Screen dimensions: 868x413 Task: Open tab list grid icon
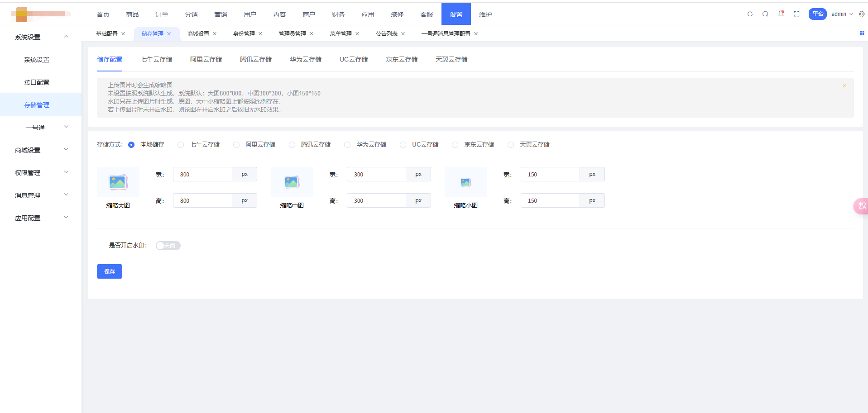pyautogui.click(x=862, y=33)
